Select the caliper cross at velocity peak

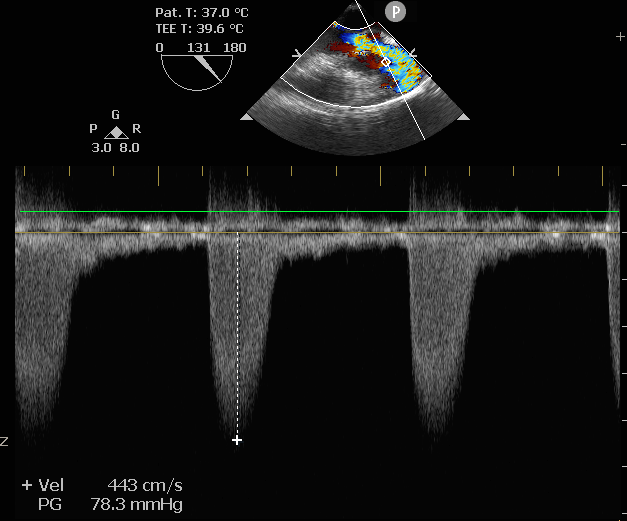point(237,440)
